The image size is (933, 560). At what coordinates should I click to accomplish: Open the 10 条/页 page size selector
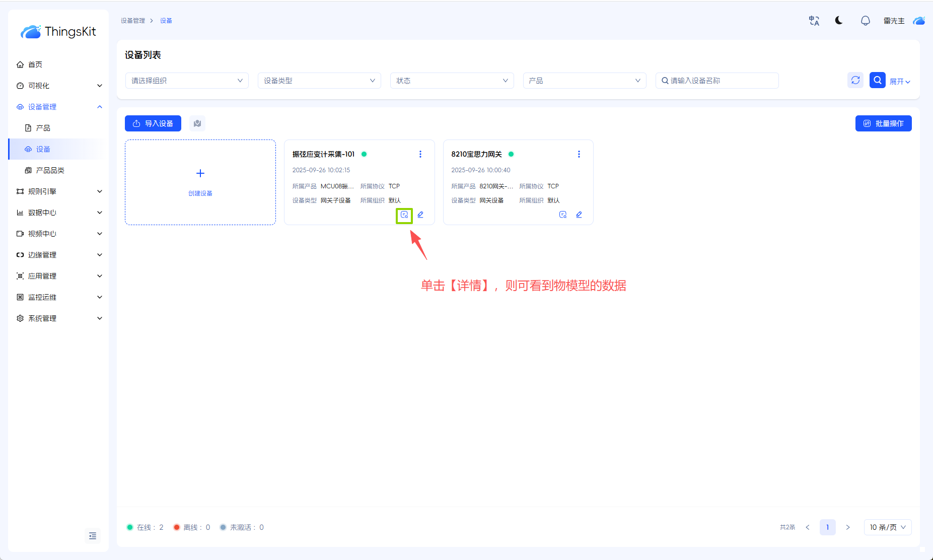pyautogui.click(x=887, y=527)
